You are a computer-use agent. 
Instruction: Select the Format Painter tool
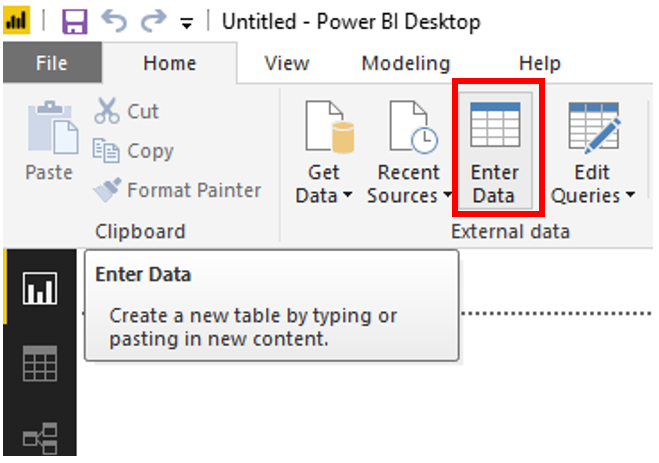177,190
